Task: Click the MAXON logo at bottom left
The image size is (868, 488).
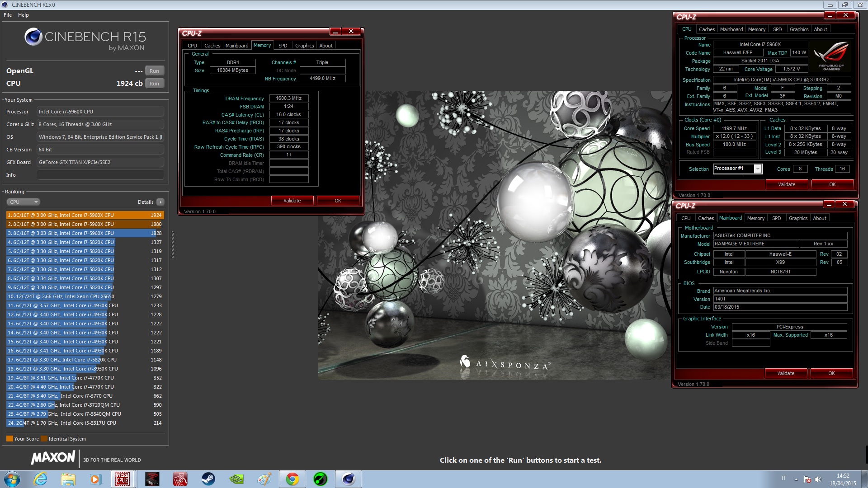Action: (53, 457)
